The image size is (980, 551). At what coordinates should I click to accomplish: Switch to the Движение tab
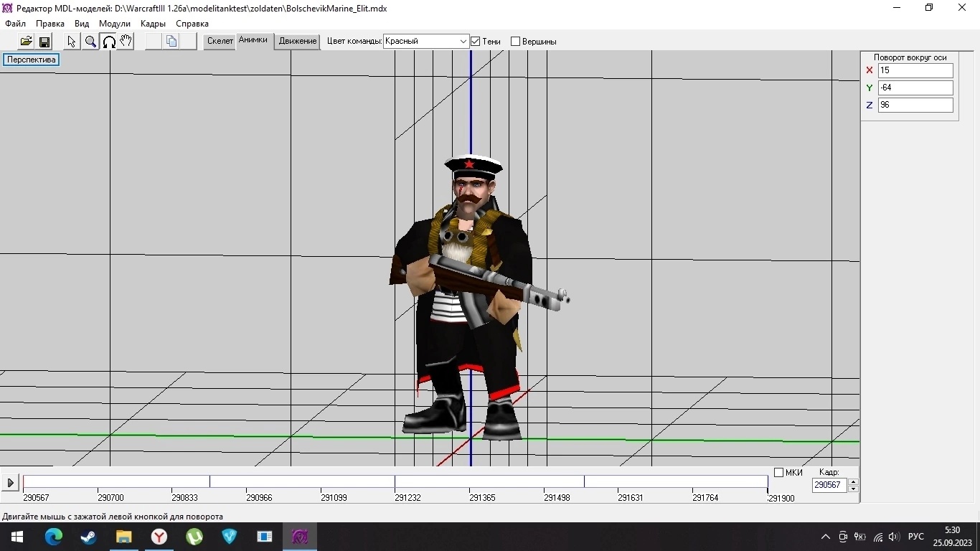click(298, 42)
